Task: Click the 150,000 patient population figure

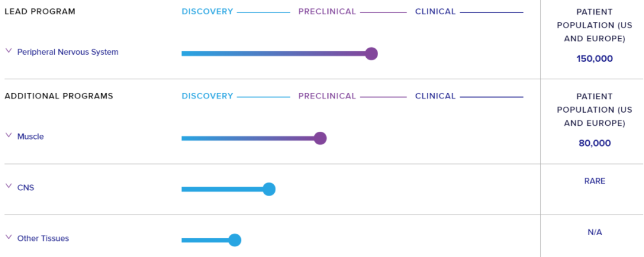Action: click(595, 58)
